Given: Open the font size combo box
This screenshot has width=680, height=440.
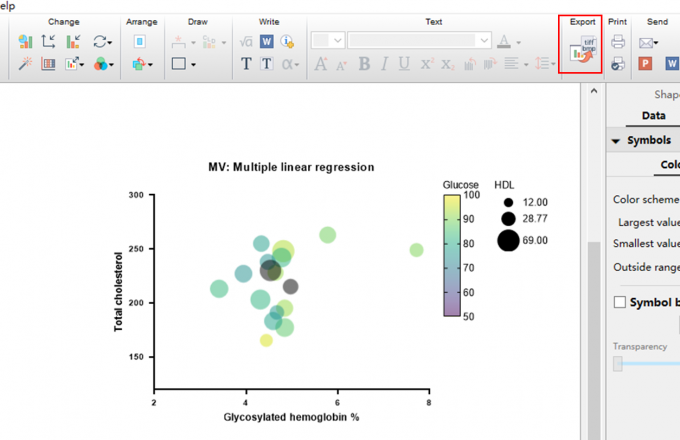Looking at the screenshot, I should coord(328,40).
